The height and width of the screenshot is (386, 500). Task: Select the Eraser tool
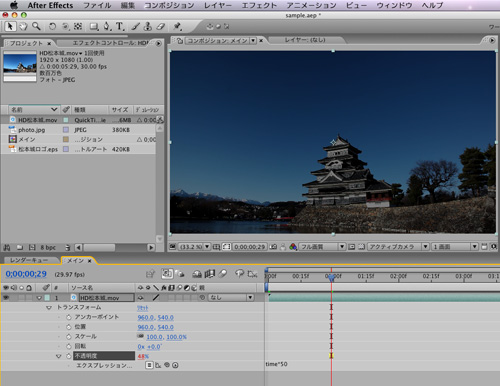click(161, 26)
